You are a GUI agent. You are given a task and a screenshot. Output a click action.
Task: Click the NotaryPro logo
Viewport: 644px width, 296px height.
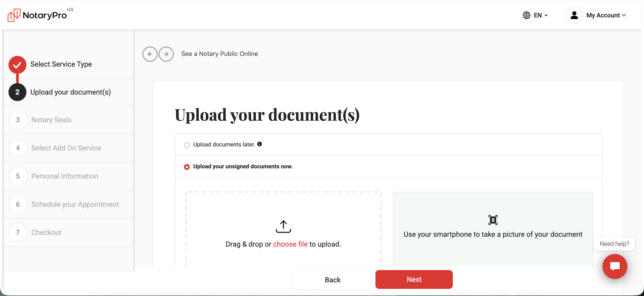click(x=40, y=15)
